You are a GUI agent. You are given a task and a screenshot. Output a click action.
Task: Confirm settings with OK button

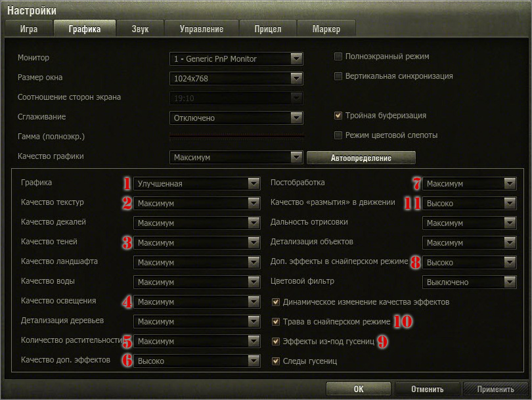click(x=359, y=389)
